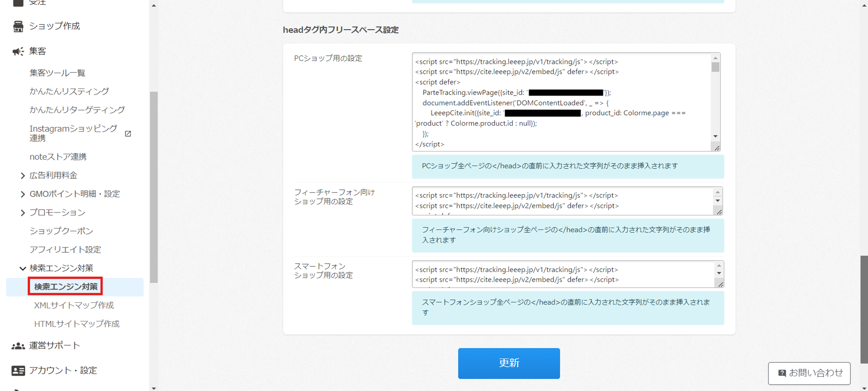The image size is (868, 391).
Task: Click the feature phone textarea scroll down arrow
Action: [718, 201]
